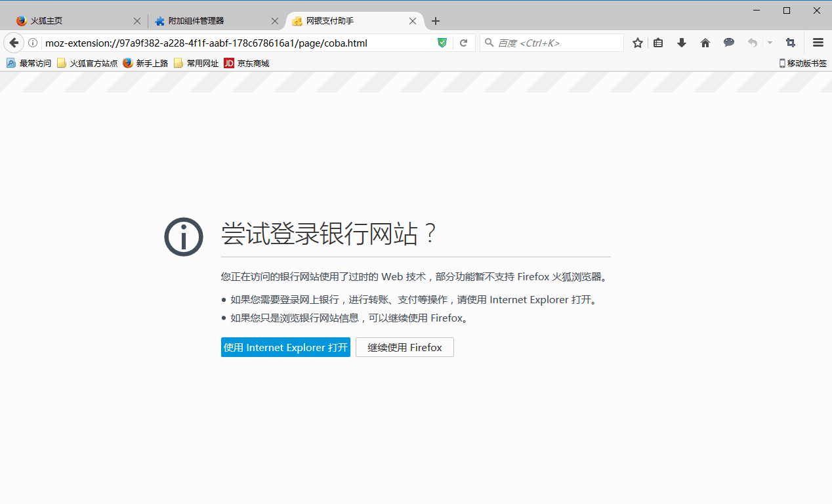Screen dimensions: 832x504
Task: Open site identity info icon
Action: click(33, 43)
